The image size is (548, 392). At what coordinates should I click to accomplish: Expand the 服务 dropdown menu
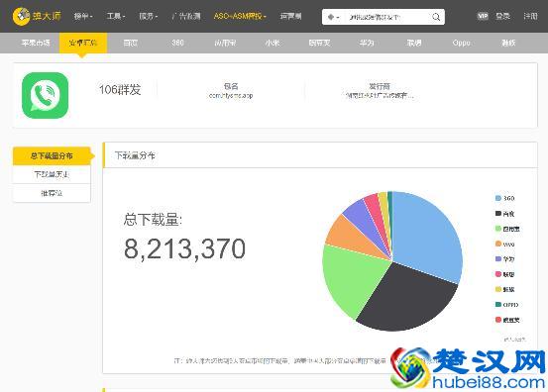point(149,16)
